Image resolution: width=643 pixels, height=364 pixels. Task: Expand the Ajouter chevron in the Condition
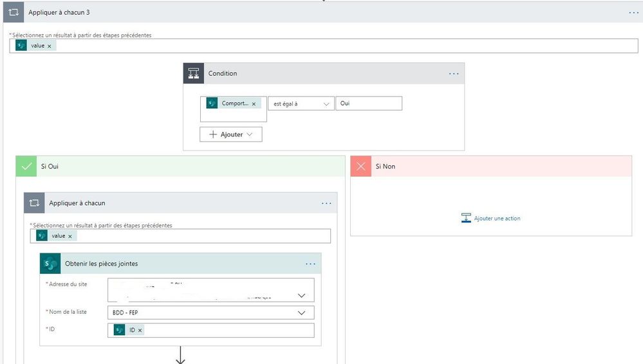point(249,134)
